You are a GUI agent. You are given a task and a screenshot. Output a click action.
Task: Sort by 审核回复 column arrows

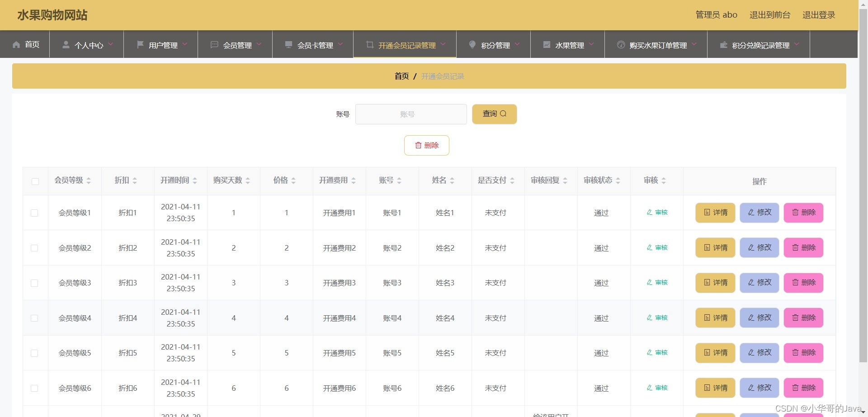(565, 180)
